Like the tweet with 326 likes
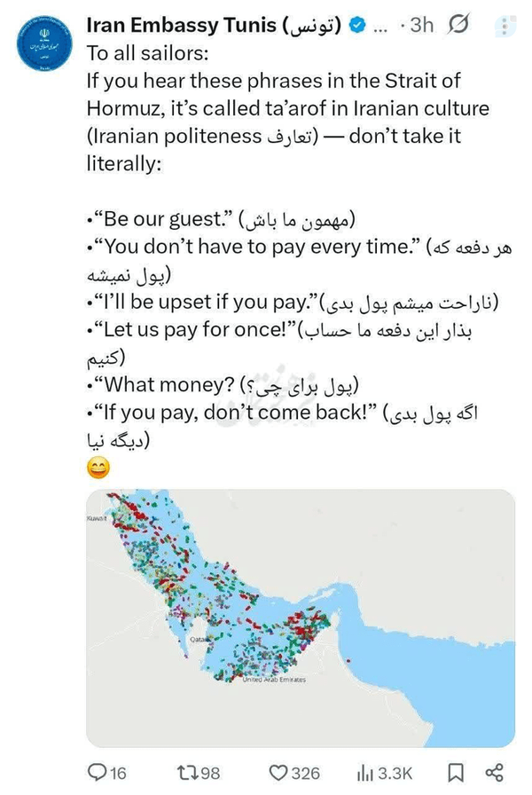This screenshot has height=795, width=532. (x=293, y=773)
